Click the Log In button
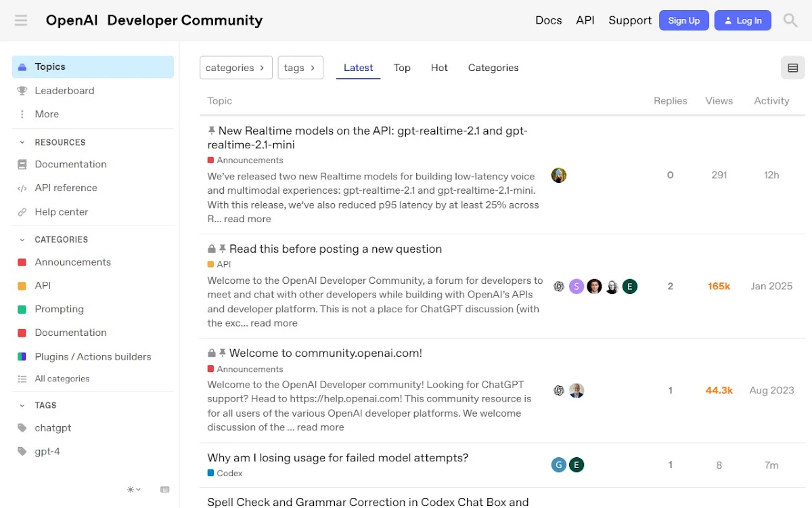Viewport: 812px width, 508px height. (743, 20)
